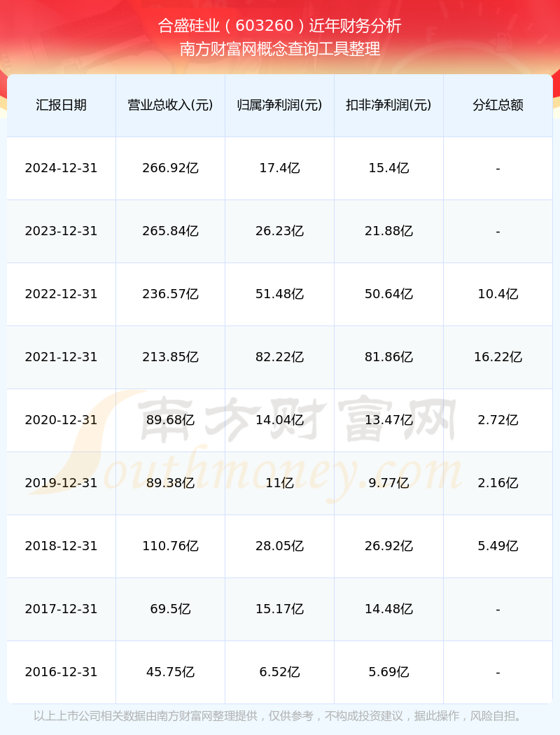Click the 分红总额 column header
The height and width of the screenshot is (735, 560).
[x=498, y=105]
